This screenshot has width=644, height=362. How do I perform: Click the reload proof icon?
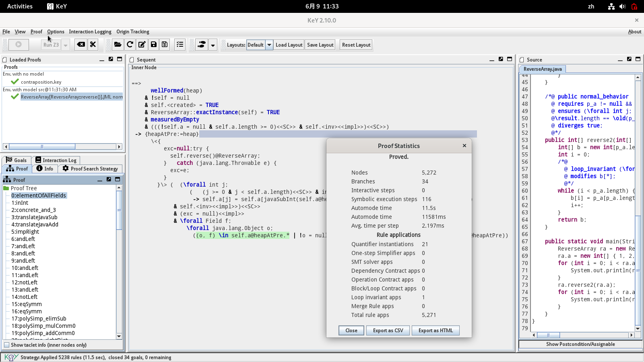click(130, 45)
